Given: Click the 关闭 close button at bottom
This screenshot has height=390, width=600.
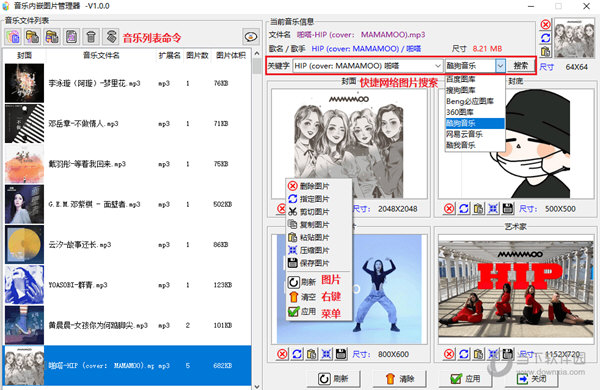Looking at the screenshot, I should click(532, 379).
